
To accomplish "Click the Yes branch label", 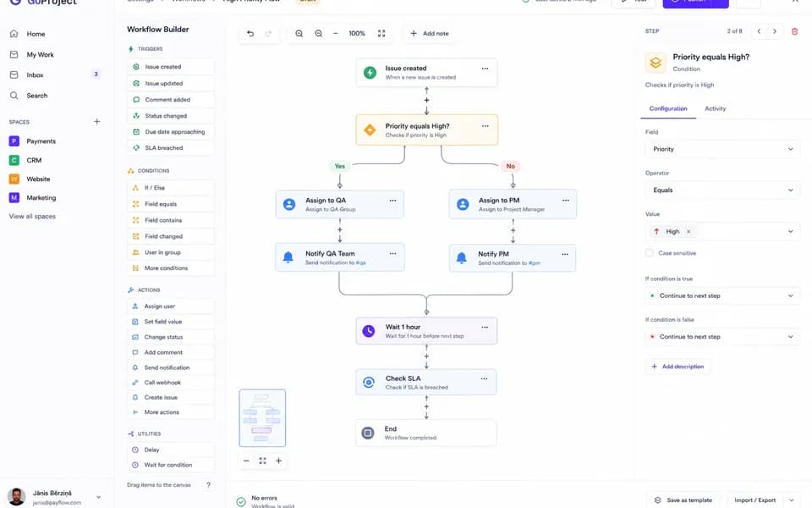I will point(340,167).
